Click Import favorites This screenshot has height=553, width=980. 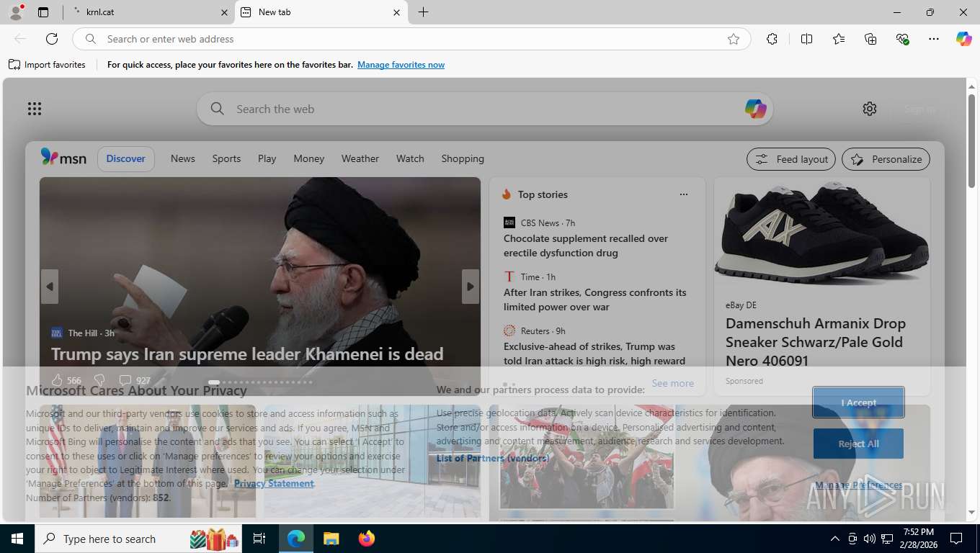click(48, 65)
